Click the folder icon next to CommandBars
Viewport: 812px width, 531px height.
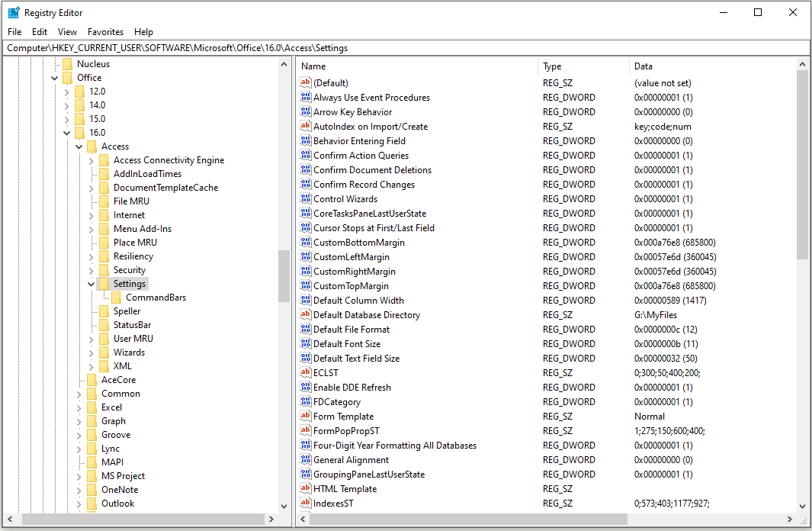[117, 298]
